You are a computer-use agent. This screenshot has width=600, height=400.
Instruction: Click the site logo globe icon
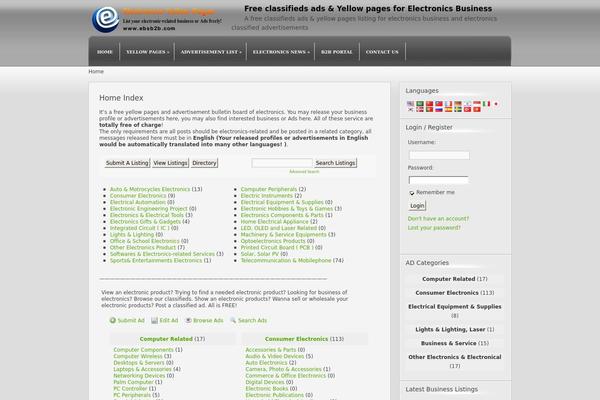tap(106, 19)
